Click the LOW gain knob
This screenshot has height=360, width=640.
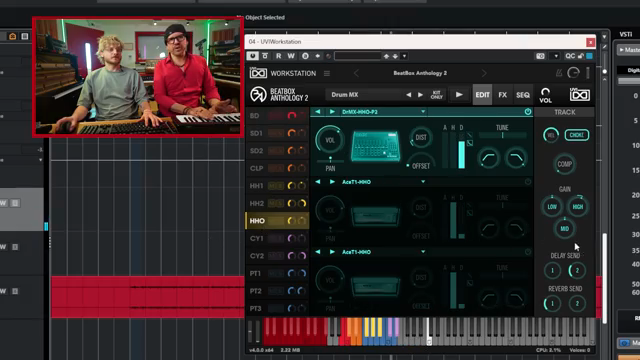[552, 207]
